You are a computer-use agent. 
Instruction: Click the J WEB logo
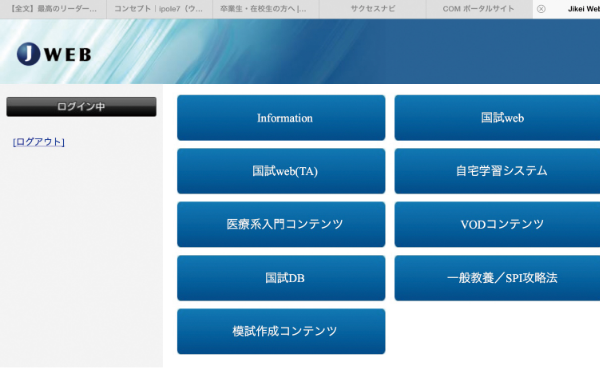pos(54,54)
